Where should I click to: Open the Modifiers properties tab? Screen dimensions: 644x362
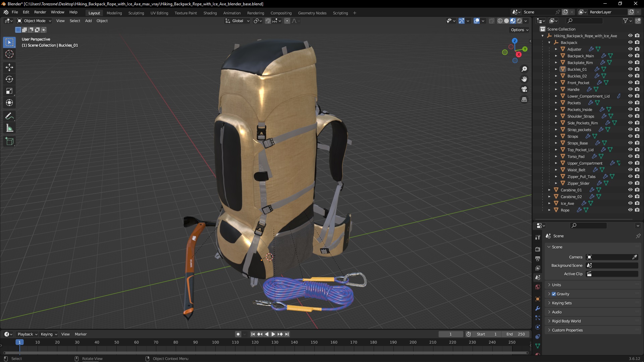(x=538, y=308)
